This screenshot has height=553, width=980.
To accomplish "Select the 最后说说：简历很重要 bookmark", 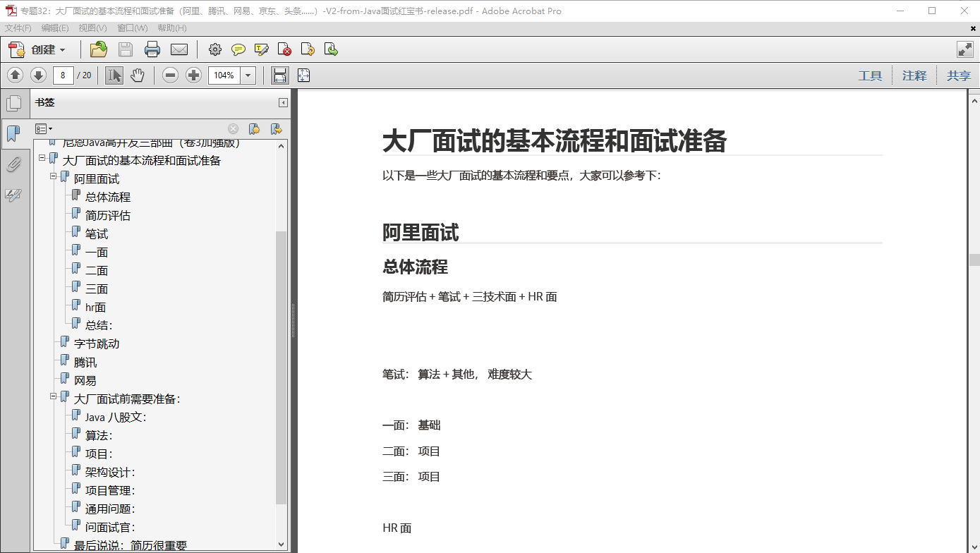I will click(x=131, y=545).
